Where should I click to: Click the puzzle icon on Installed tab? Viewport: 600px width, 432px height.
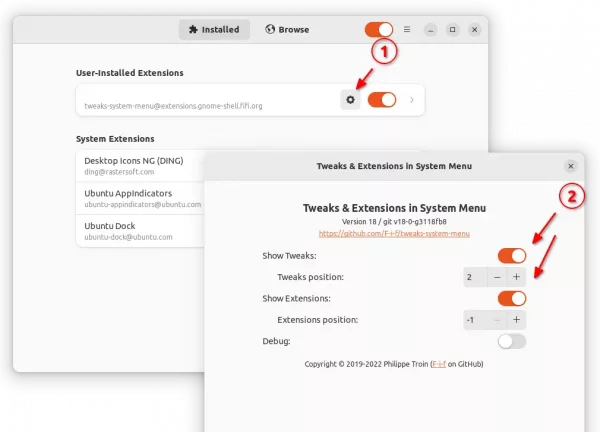194,29
